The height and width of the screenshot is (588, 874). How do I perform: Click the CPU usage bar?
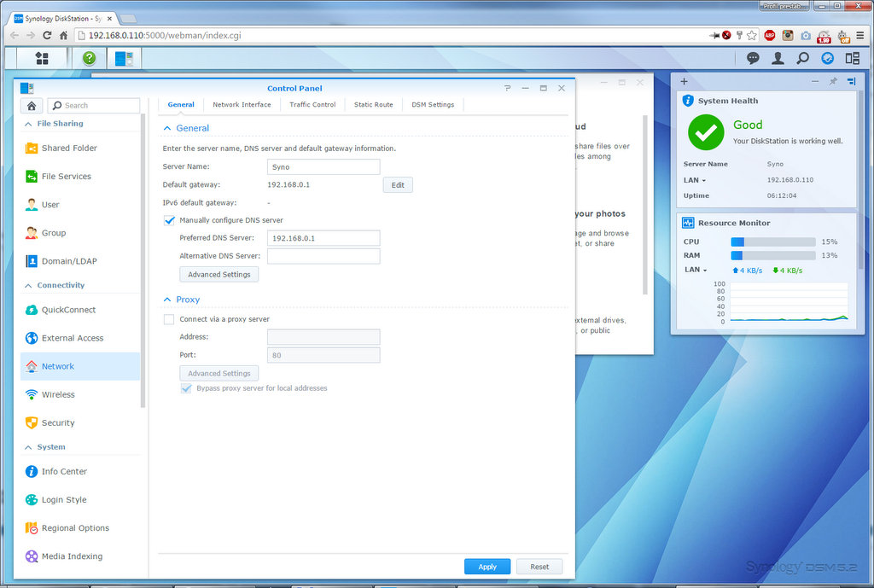[x=773, y=242]
